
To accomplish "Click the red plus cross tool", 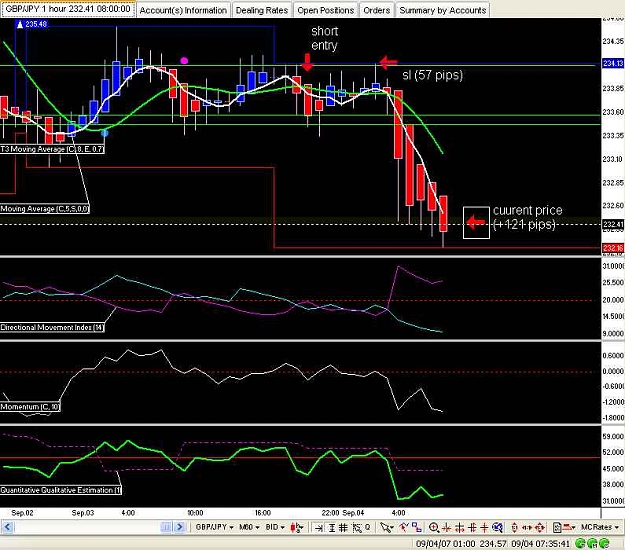I will pos(484,528).
